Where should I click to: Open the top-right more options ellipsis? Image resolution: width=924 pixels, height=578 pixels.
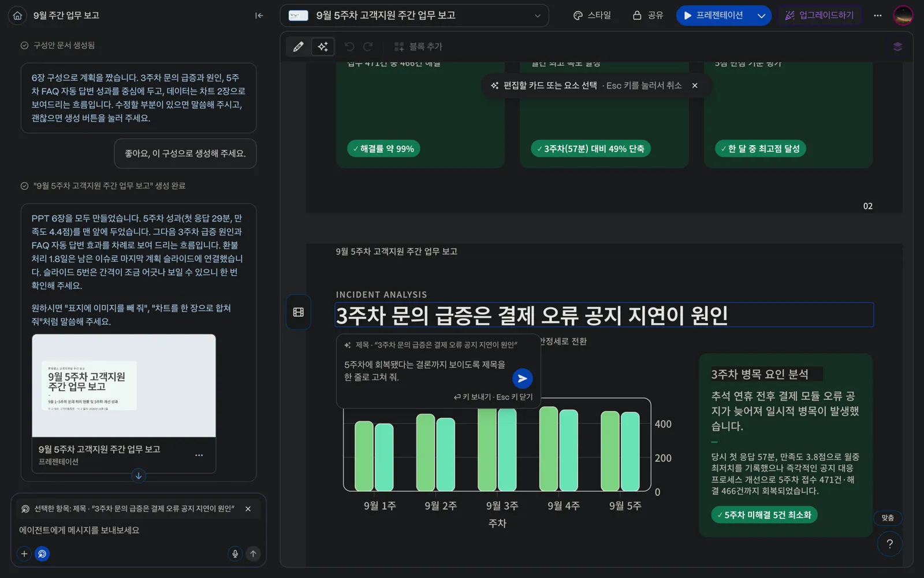pyautogui.click(x=878, y=16)
